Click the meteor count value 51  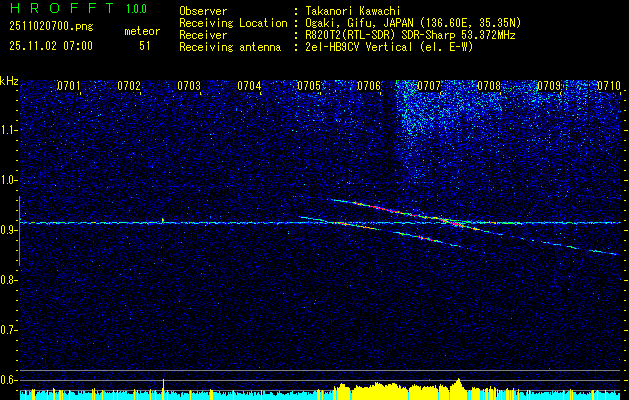[x=145, y=46]
